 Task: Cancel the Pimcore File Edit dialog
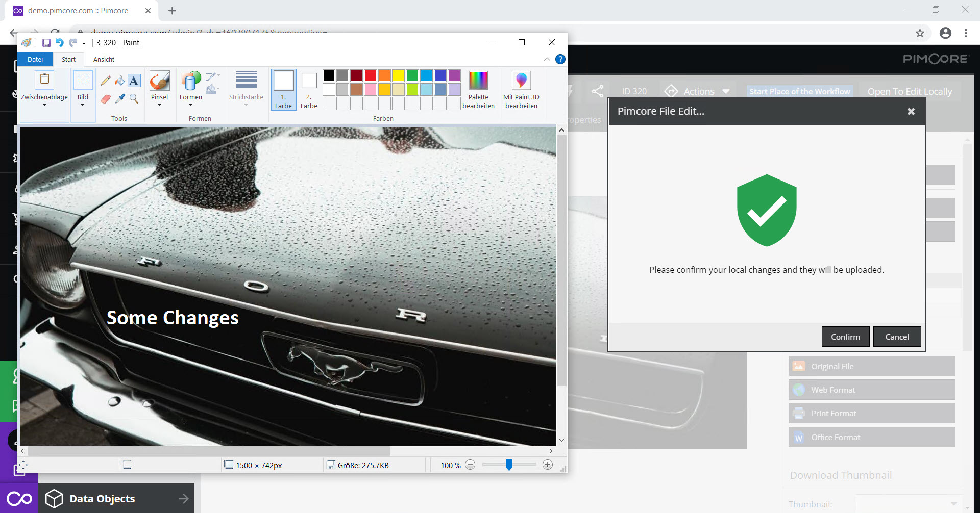click(897, 337)
